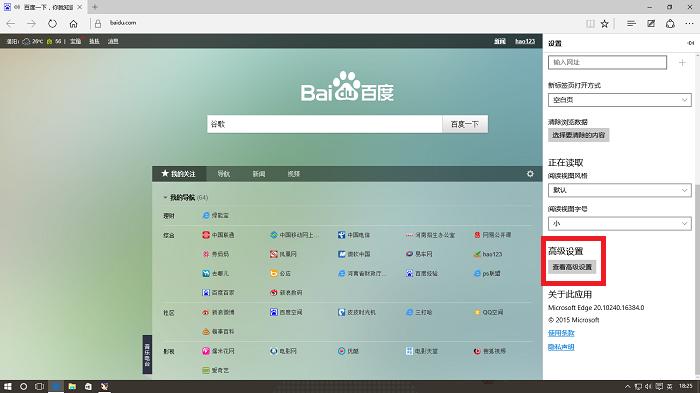The width and height of the screenshot is (700, 393).
Task: Click the Baidu search box containing 谷歌
Action: click(x=325, y=124)
